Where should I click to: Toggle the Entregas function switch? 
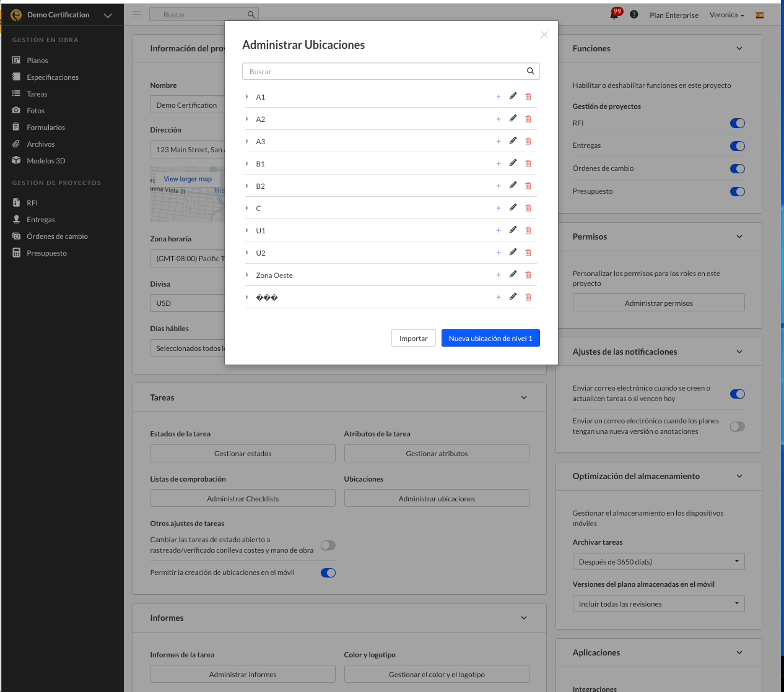tap(738, 146)
